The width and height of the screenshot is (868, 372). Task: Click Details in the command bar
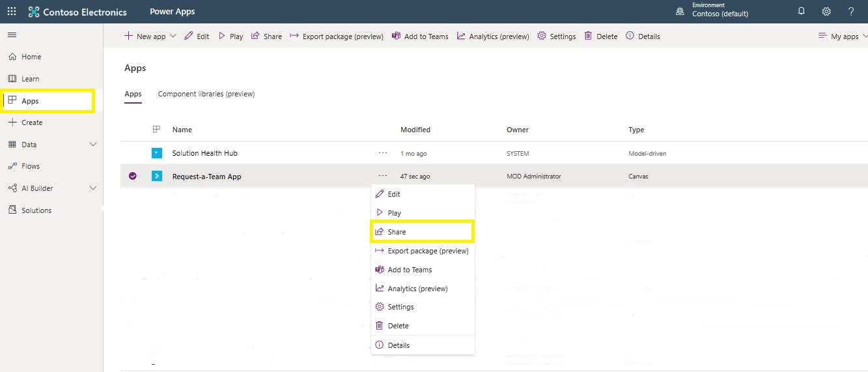point(643,36)
